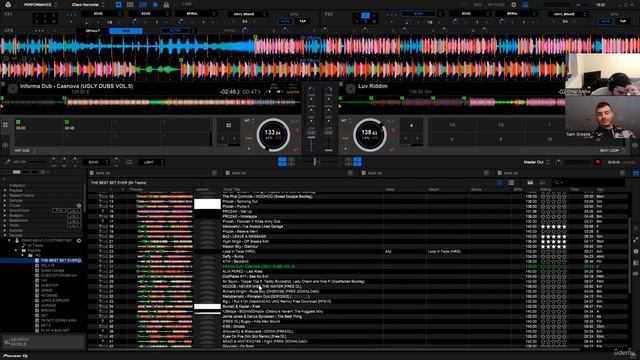Open SPIRAL effect dropdown in FX1
This screenshot has height=360, width=640.
point(195,14)
